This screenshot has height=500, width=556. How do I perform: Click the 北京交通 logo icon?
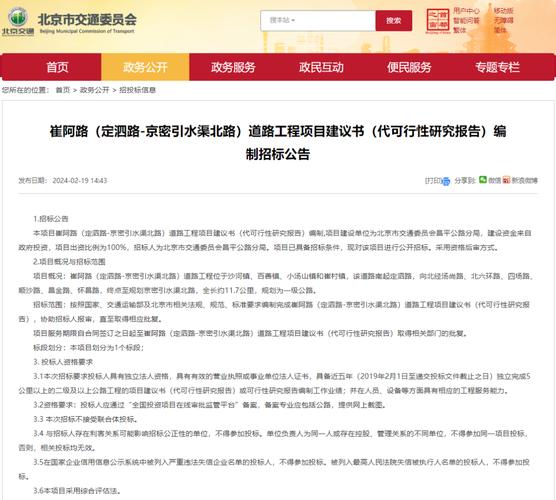[x=18, y=21]
